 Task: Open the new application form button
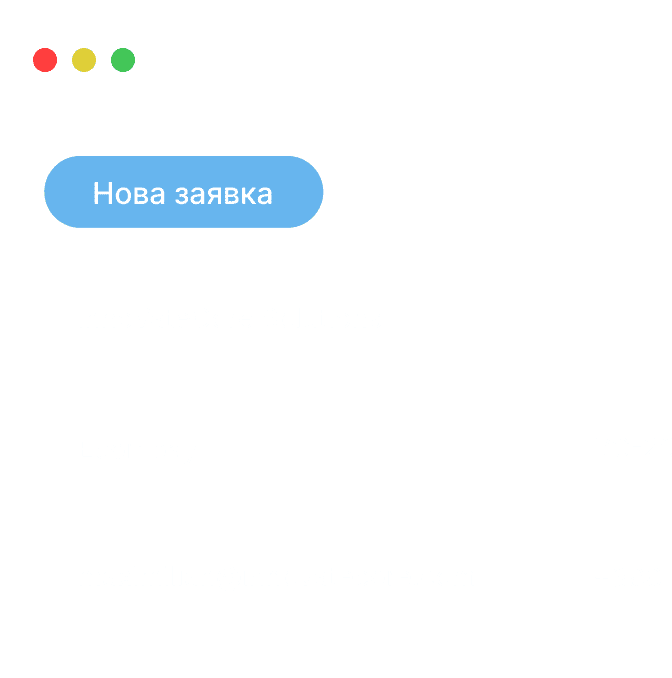184,192
